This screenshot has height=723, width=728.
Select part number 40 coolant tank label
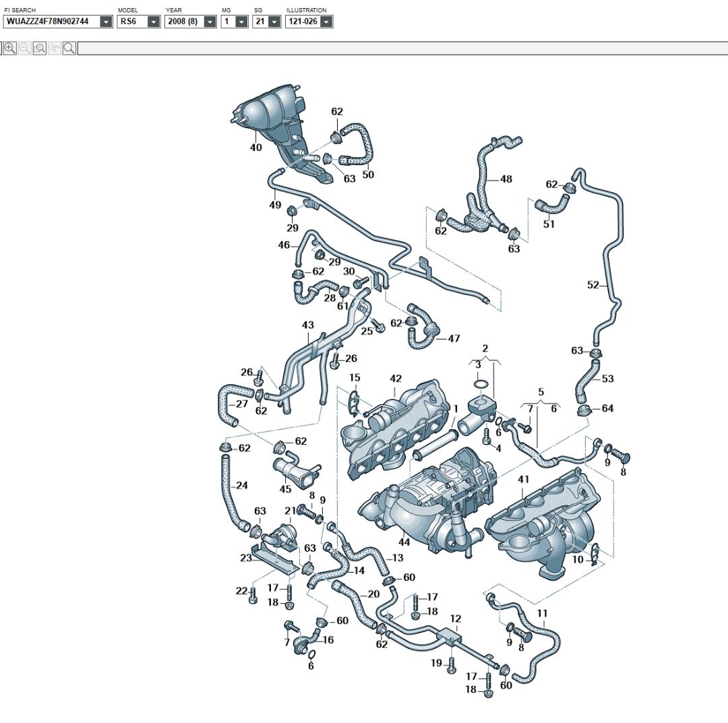(256, 148)
